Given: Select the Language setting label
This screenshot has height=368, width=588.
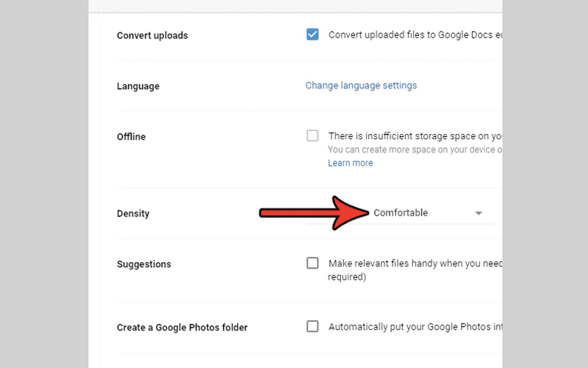Looking at the screenshot, I should click(x=138, y=86).
